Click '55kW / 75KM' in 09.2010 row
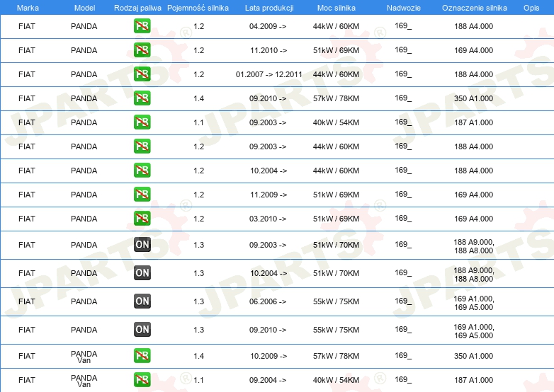 [336, 330]
